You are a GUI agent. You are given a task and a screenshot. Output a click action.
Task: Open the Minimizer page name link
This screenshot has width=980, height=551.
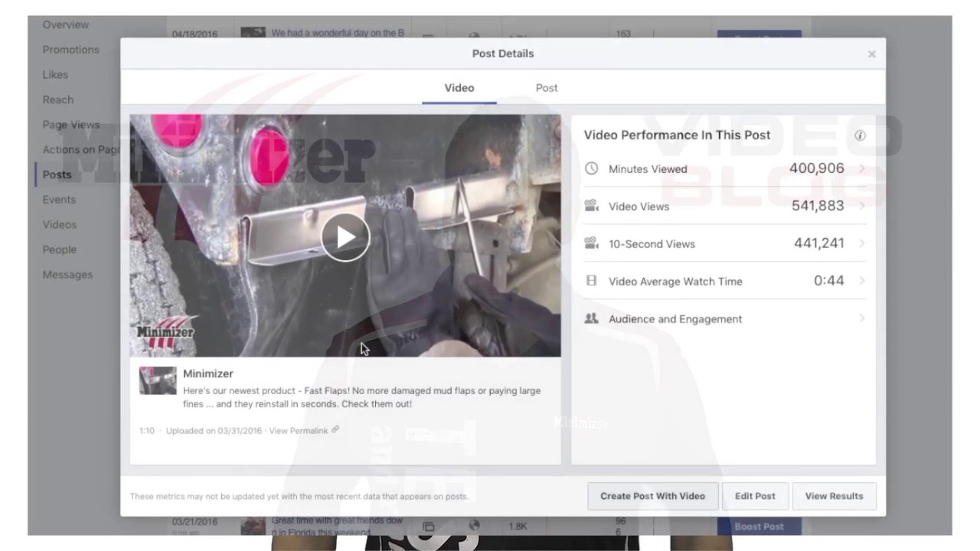click(x=208, y=373)
